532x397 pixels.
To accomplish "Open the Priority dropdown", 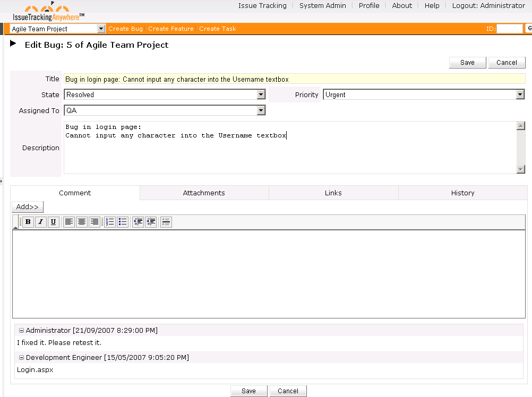I will tap(521, 94).
